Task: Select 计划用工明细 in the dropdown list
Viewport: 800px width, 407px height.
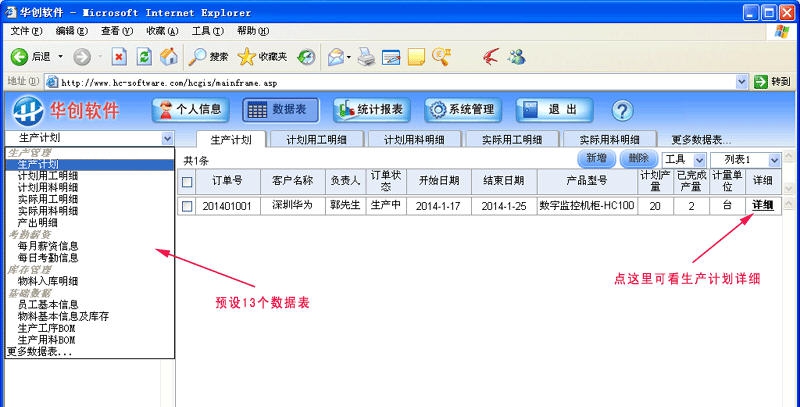Action: pyautogui.click(x=89, y=175)
